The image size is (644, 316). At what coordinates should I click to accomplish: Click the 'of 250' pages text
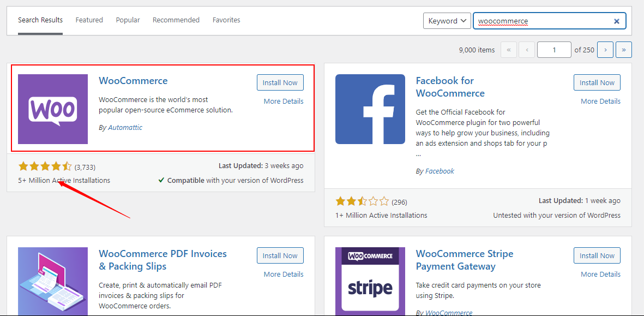[584, 50]
